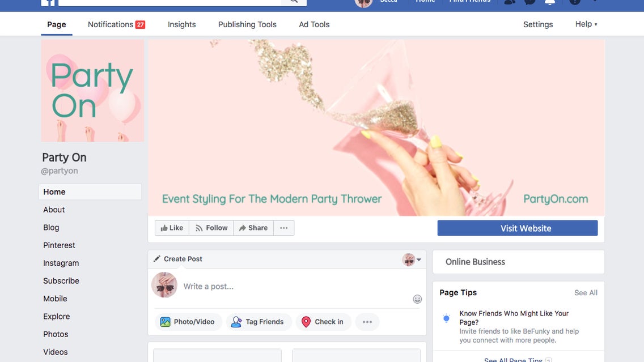Viewport: 644px width, 362px height.
Task: Switch to the Insights tab
Action: coord(181,24)
